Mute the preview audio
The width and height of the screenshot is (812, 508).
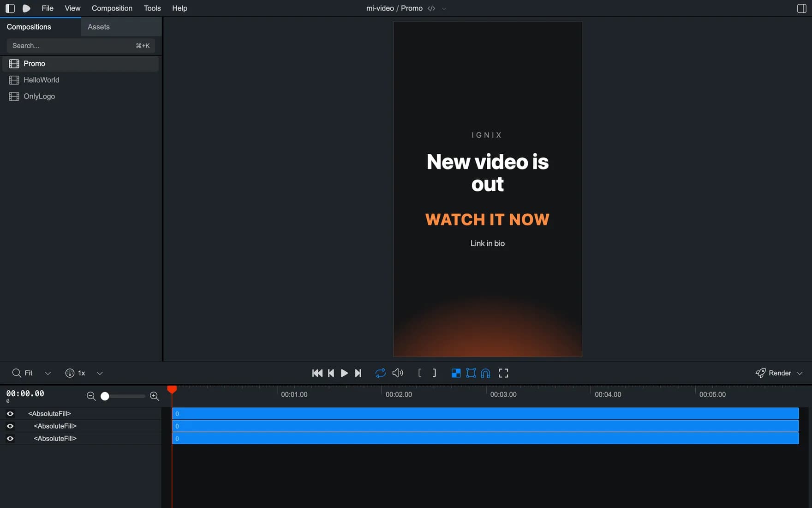(x=398, y=373)
